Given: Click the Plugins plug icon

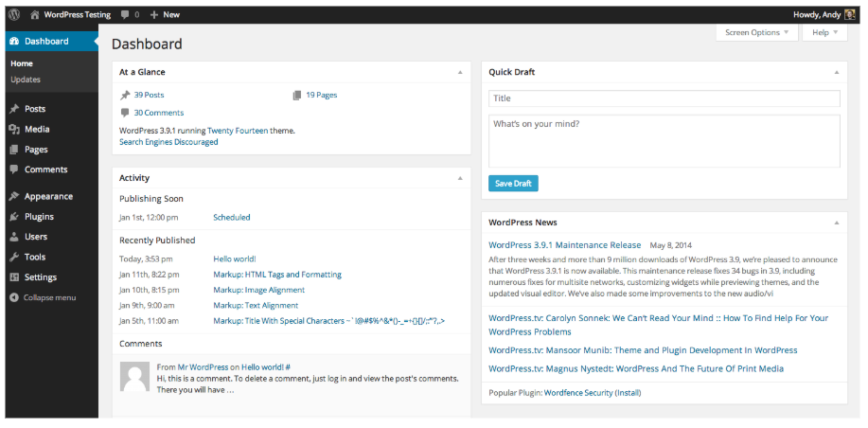Looking at the screenshot, I should [x=14, y=217].
